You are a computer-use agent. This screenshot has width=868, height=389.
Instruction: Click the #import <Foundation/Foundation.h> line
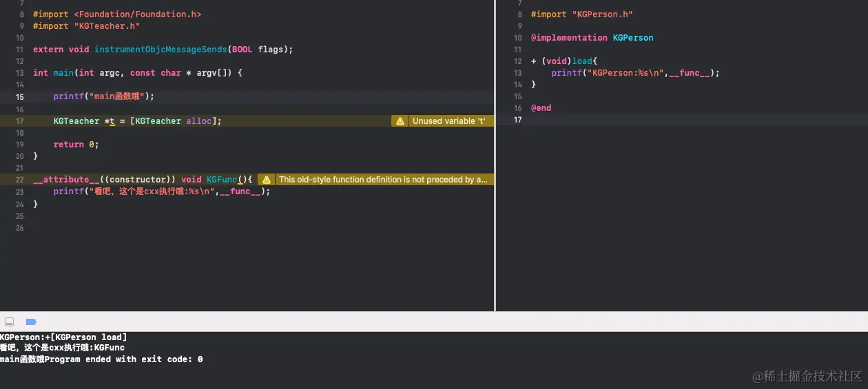[117, 14]
